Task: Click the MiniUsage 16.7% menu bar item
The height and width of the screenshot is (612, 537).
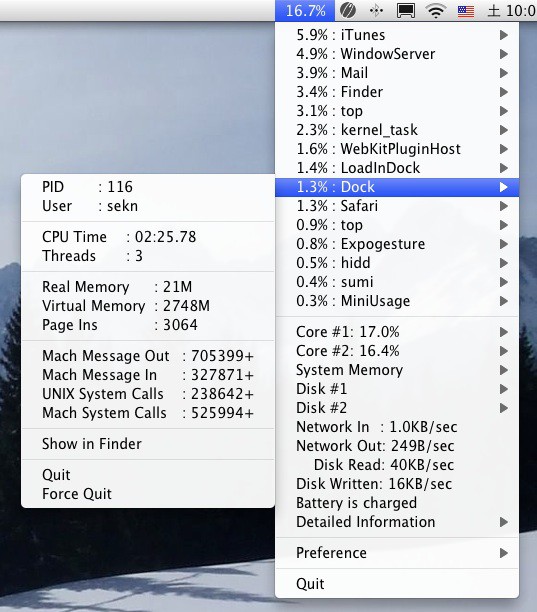Action: (305, 11)
